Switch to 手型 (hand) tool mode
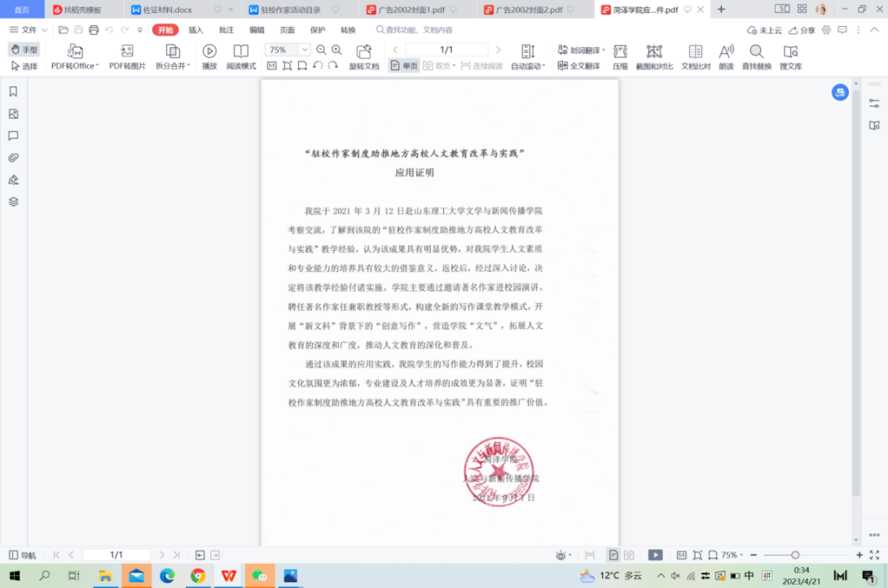The height and width of the screenshot is (588, 888). pos(24,50)
